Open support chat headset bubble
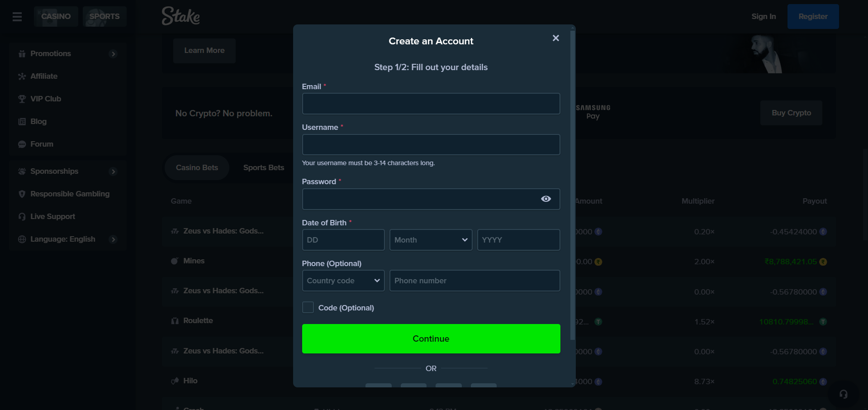 pyautogui.click(x=843, y=394)
